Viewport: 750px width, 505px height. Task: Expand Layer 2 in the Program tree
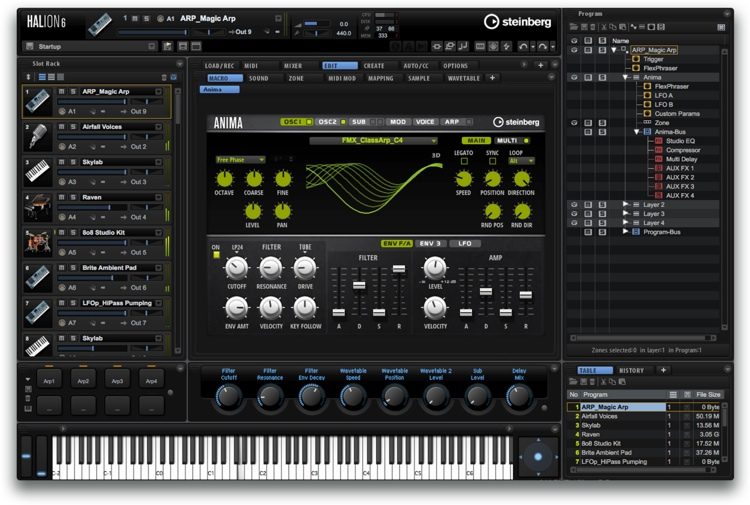click(x=626, y=204)
